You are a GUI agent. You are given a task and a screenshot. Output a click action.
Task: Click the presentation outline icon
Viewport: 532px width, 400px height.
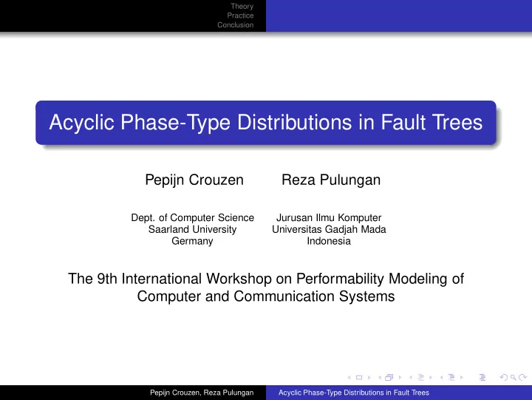(482, 378)
